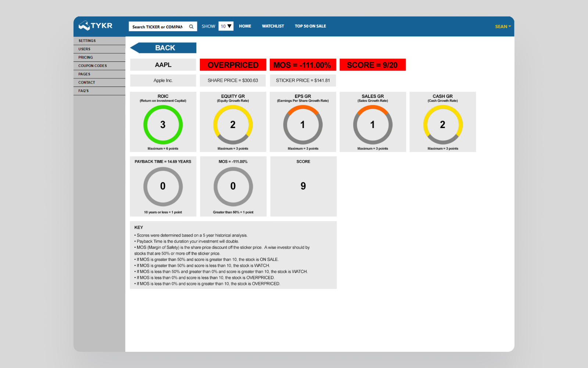Image resolution: width=588 pixels, height=368 pixels.
Task: Click the MOS = -111.00% red badge
Action: [x=303, y=65]
